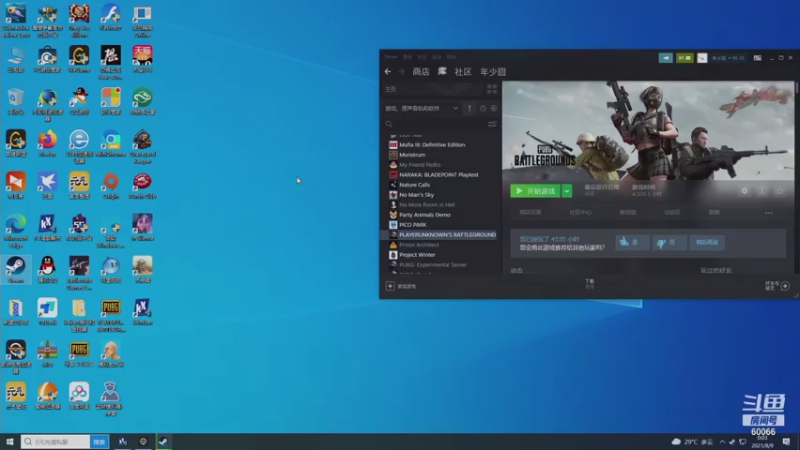Image resolution: width=800 pixels, height=450 pixels.
Task: Click the Firefox desktop icon
Action: pos(47,143)
